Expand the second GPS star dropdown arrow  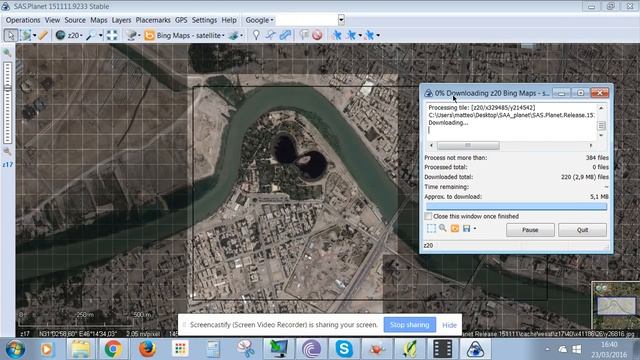click(x=360, y=36)
